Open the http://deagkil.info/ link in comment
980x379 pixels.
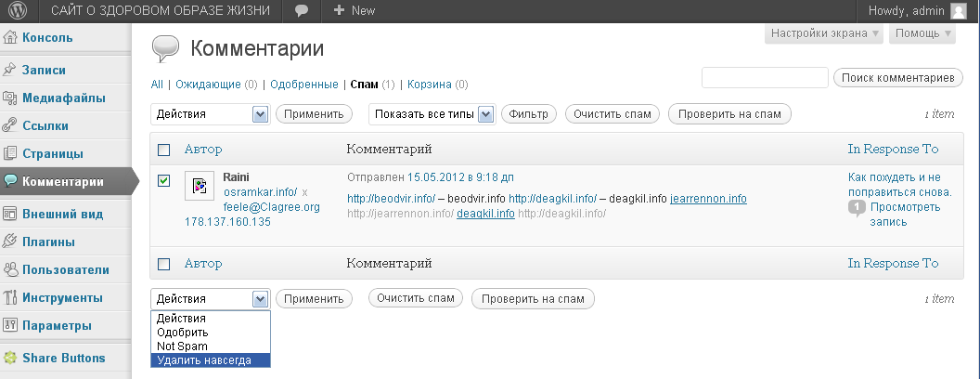tap(552, 199)
